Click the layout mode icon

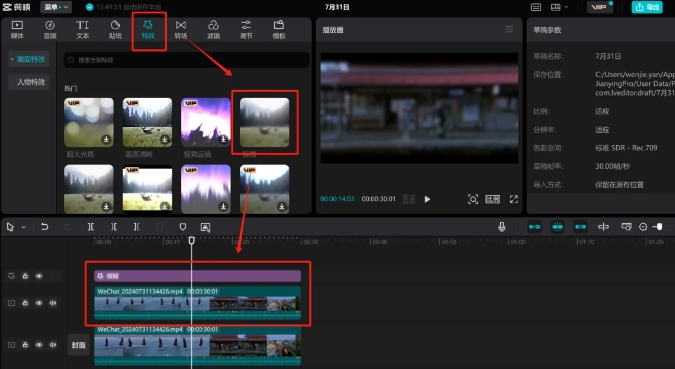[556, 7]
